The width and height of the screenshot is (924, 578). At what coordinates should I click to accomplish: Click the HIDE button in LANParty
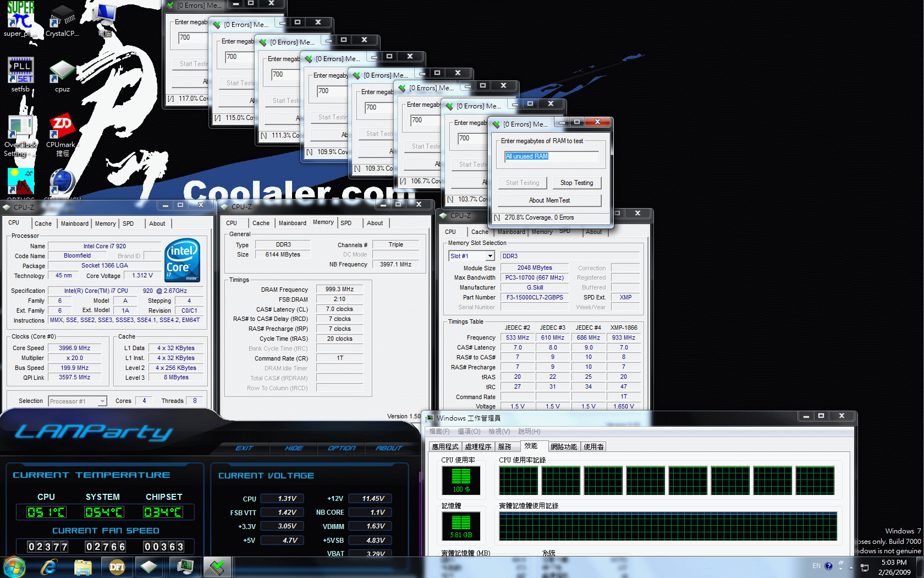pyautogui.click(x=294, y=448)
